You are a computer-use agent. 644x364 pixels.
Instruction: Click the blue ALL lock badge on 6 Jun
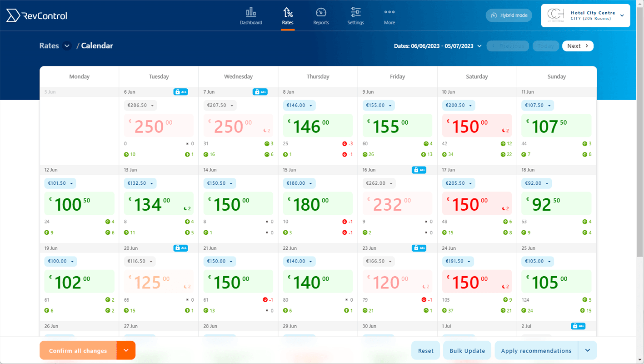tap(181, 91)
